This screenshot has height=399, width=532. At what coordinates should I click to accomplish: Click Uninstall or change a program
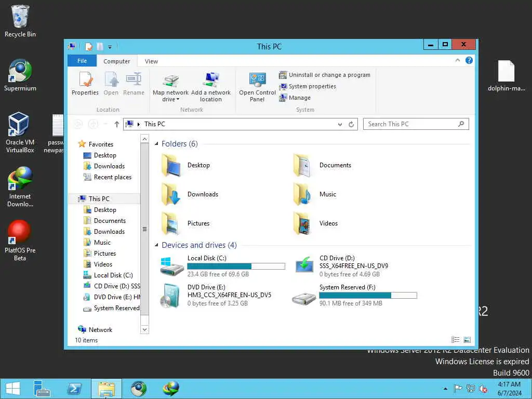(325, 75)
